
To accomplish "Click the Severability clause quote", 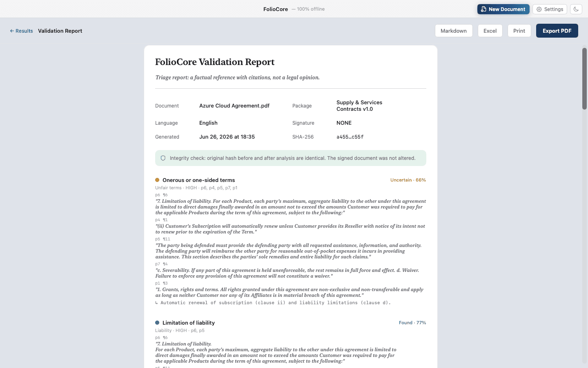I will (287, 273).
